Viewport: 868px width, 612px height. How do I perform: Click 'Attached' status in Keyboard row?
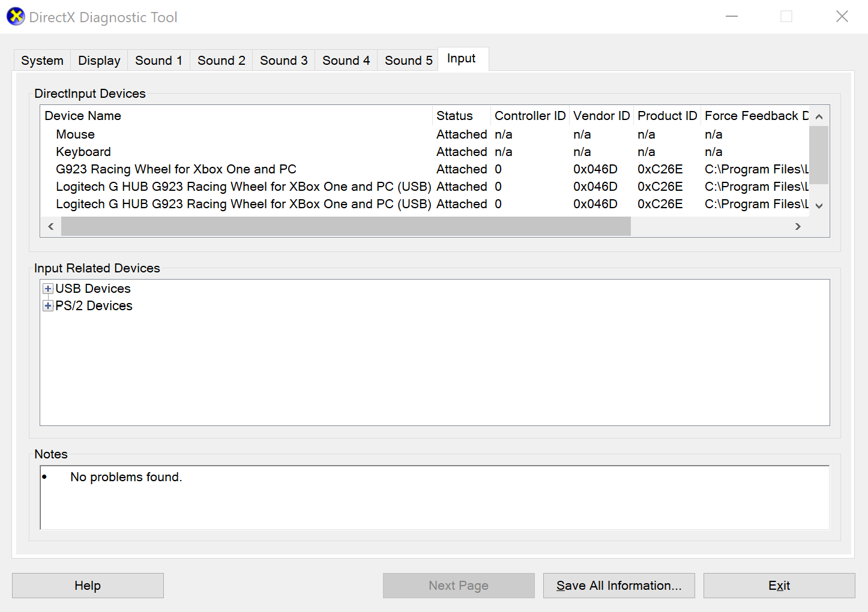pyautogui.click(x=462, y=152)
